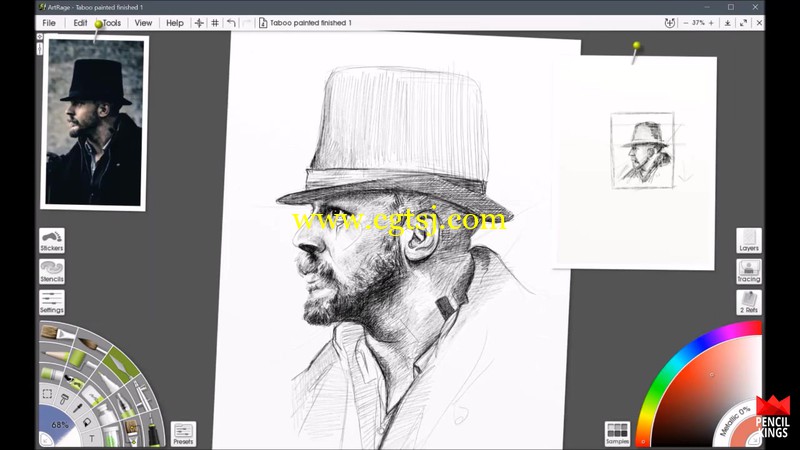Image resolution: width=800 pixels, height=450 pixels.
Task: Click the canvas rotate/reset view icon
Action: point(670,23)
